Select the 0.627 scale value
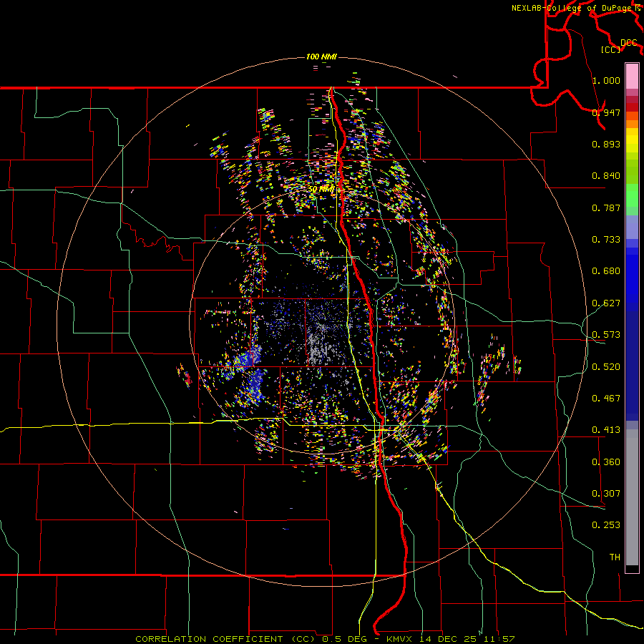 [x=606, y=303]
